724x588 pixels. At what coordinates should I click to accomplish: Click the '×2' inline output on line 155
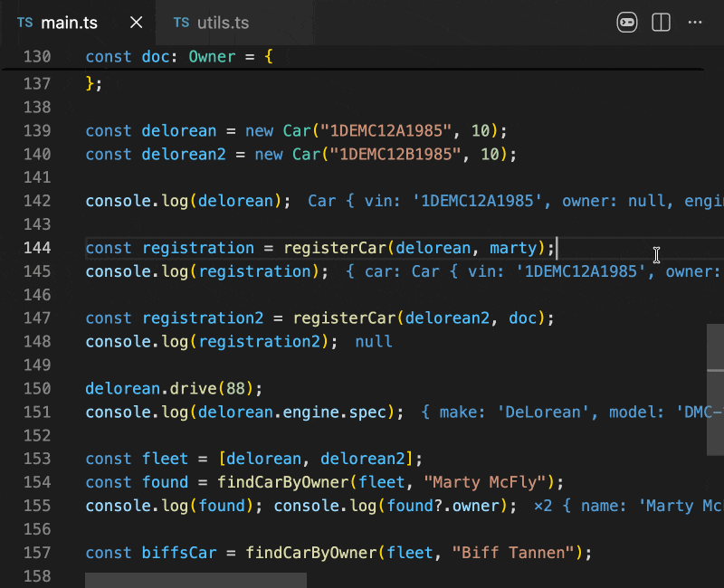[x=542, y=506]
